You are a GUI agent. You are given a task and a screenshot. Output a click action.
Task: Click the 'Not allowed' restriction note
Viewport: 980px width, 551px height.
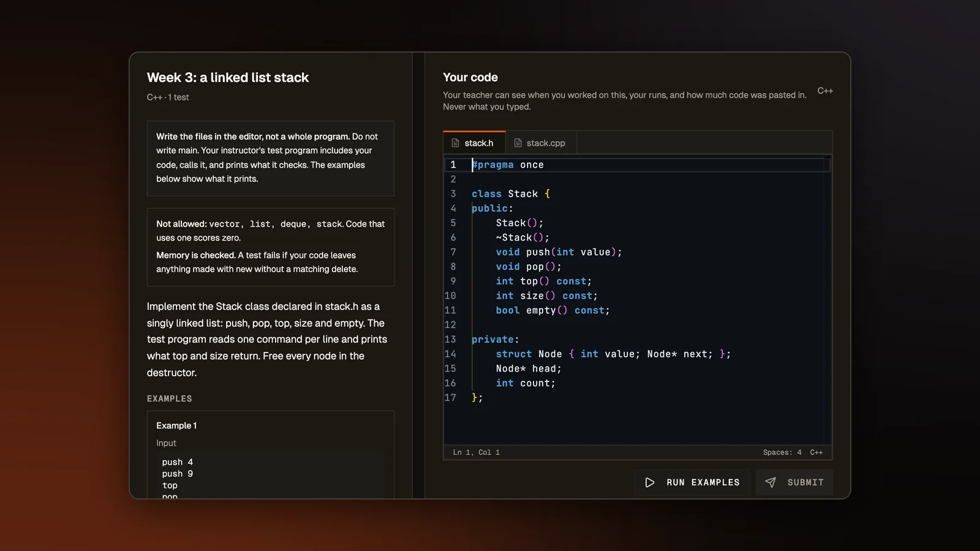click(x=270, y=231)
